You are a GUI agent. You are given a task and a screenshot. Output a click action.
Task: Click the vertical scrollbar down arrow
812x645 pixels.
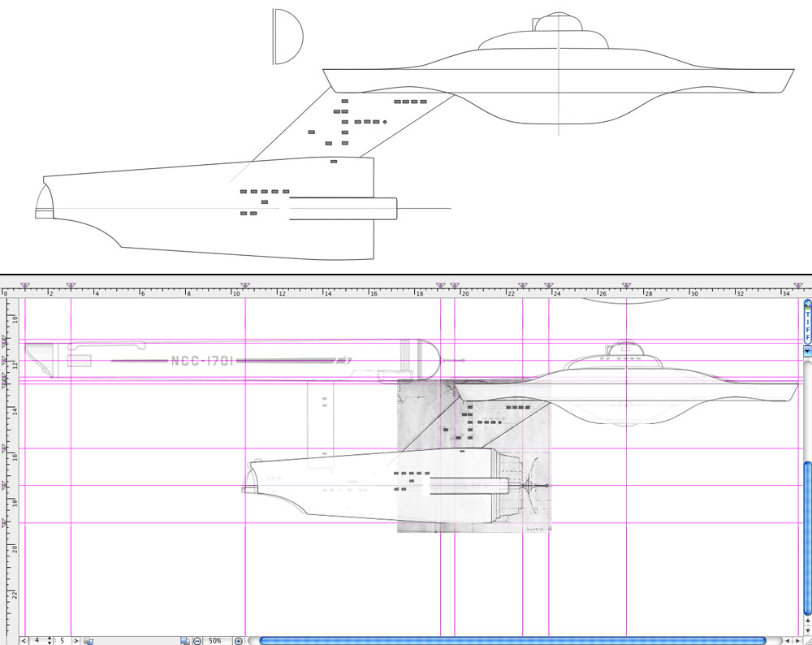(807, 630)
